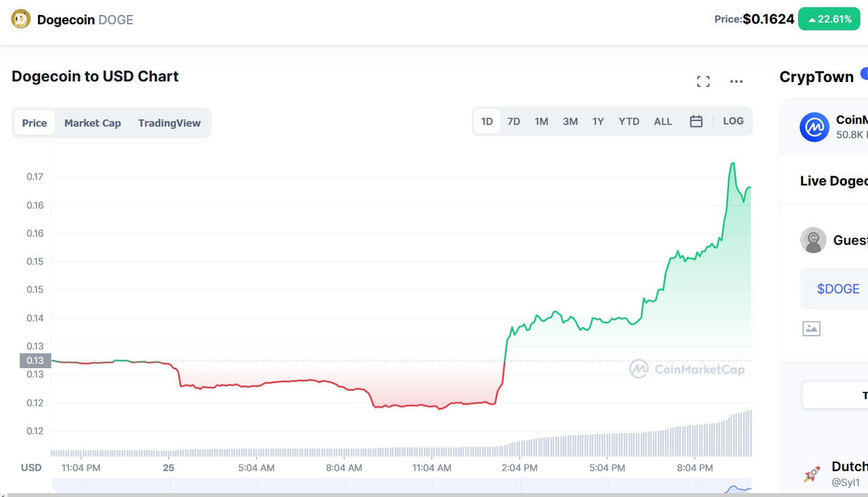Select the ALL time range
This screenshot has height=497, width=868.
pyautogui.click(x=663, y=121)
